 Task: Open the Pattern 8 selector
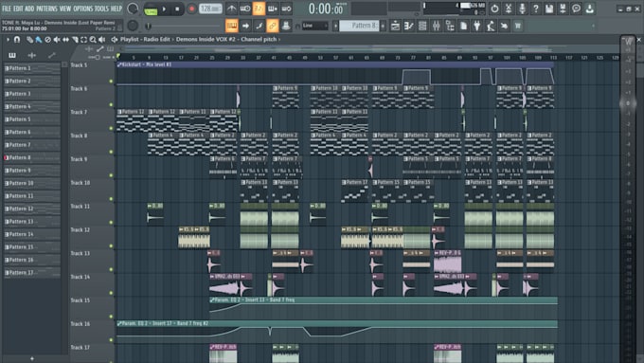pyautogui.click(x=359, y=26)
